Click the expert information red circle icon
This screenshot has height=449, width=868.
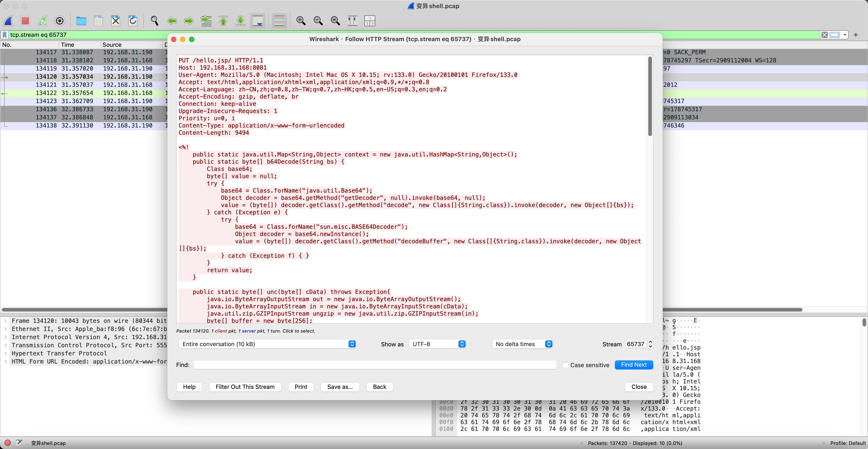pyautogui.click(x=8, y=443)
